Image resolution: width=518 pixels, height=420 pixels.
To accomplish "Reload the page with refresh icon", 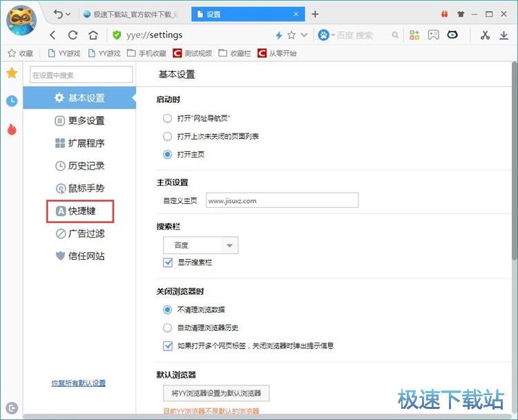I will tap(73, 35).
